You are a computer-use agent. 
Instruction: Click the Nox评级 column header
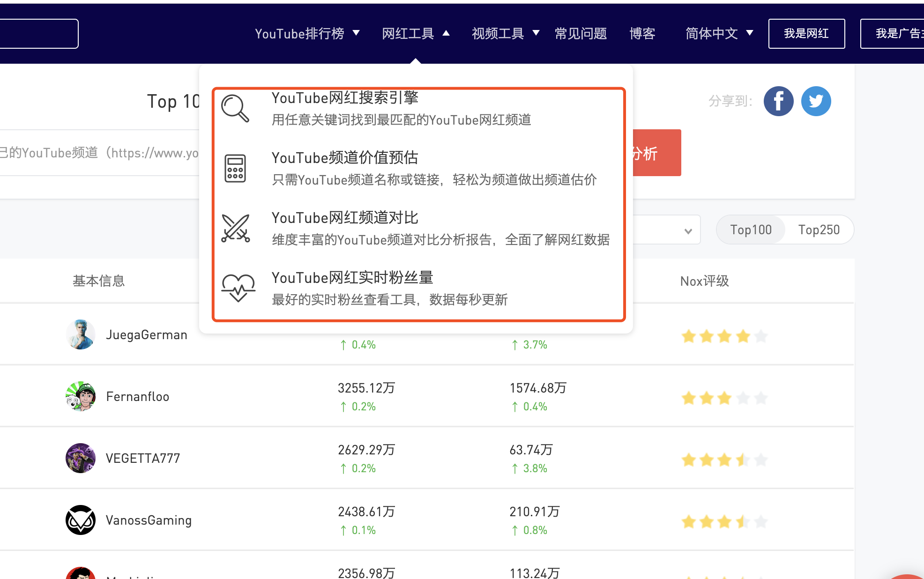(704, 281)
